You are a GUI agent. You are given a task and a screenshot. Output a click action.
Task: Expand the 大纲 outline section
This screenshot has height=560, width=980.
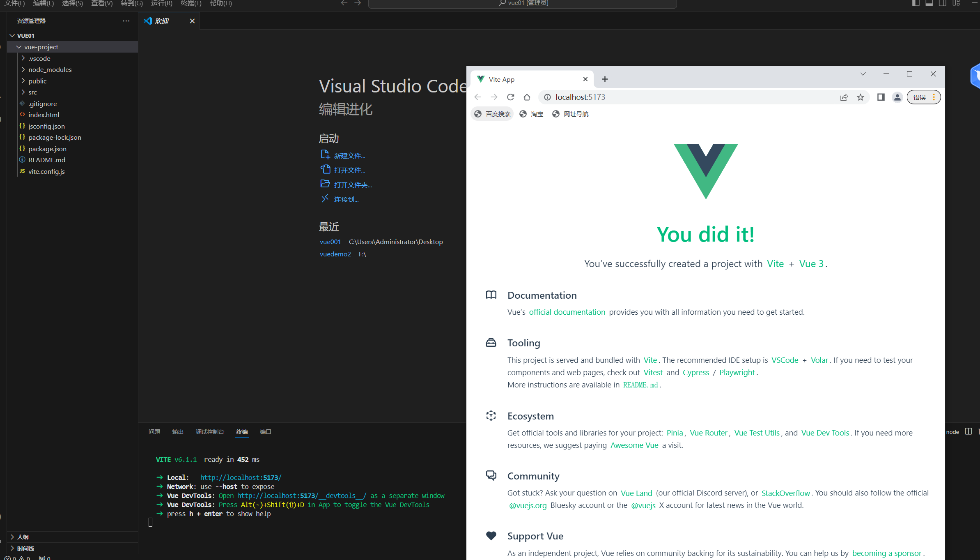point(12,537)
